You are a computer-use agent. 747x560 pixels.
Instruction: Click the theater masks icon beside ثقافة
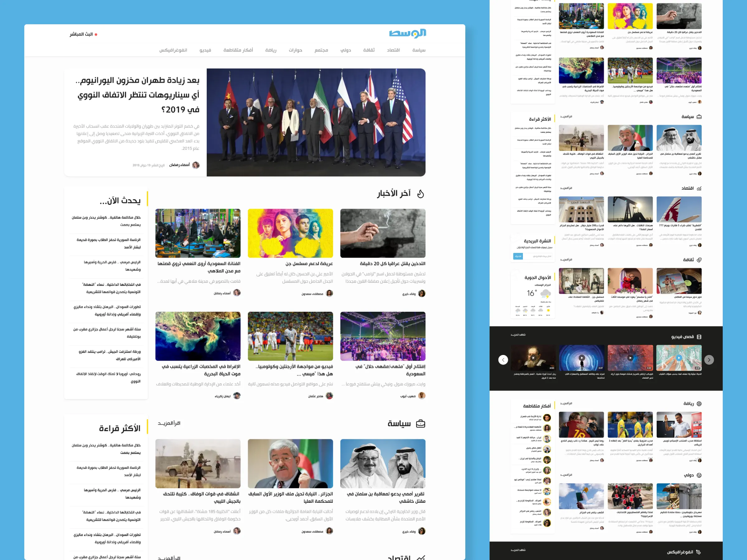point(699,259)
